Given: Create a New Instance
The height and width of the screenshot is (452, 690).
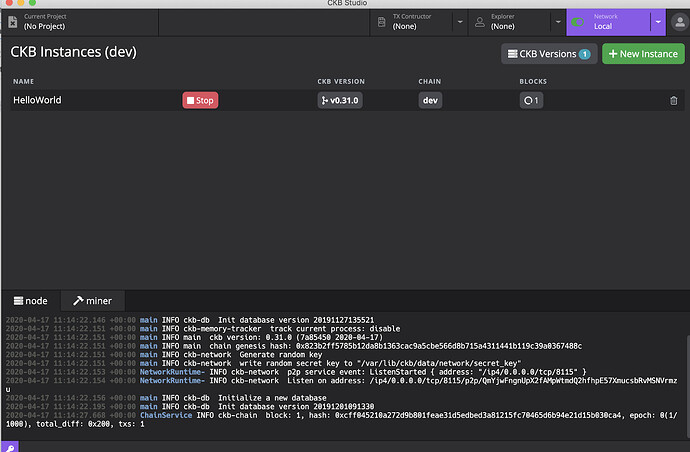Looking at the screenshot, I should click(x=643, y=54).
